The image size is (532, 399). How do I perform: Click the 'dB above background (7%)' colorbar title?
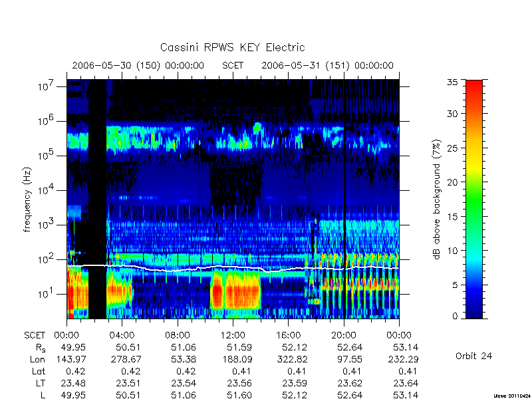[x=437, y=199]
